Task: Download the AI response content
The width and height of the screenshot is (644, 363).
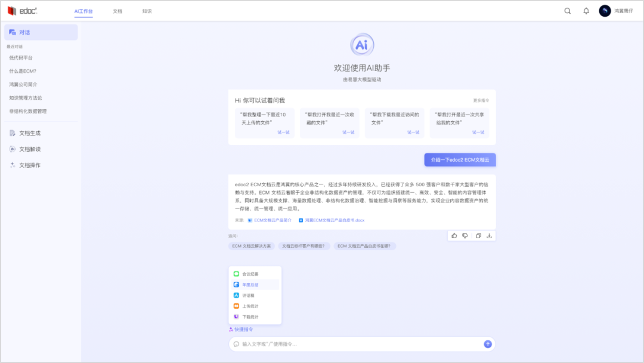Action: click(x=489, y=235)
